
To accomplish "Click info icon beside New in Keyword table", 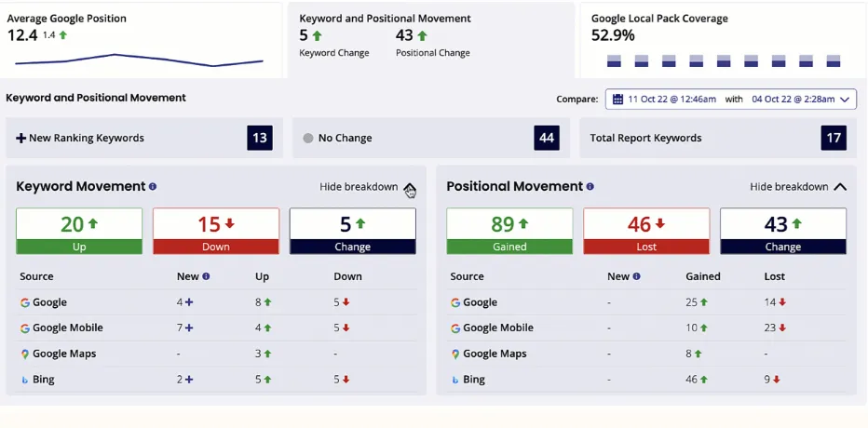I will 206,276.
